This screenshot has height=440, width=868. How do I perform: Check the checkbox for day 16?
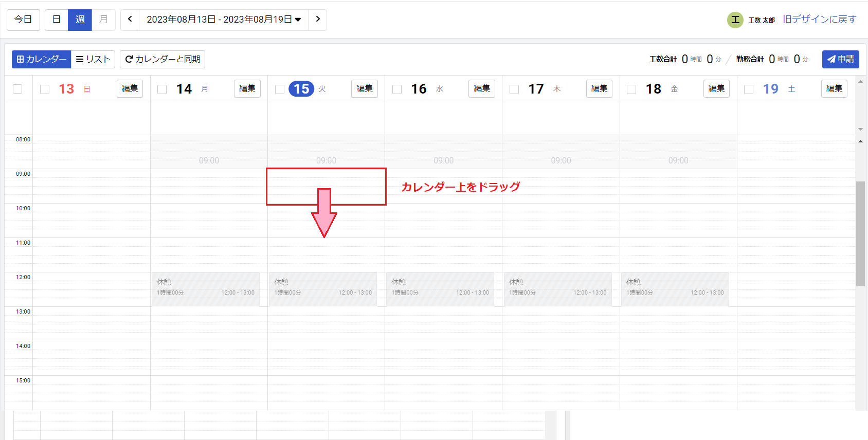pos(397,89)
